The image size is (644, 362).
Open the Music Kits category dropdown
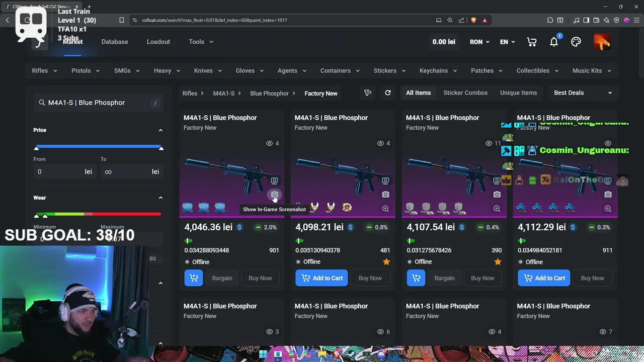pyautogui.click(x=592, y=71)
